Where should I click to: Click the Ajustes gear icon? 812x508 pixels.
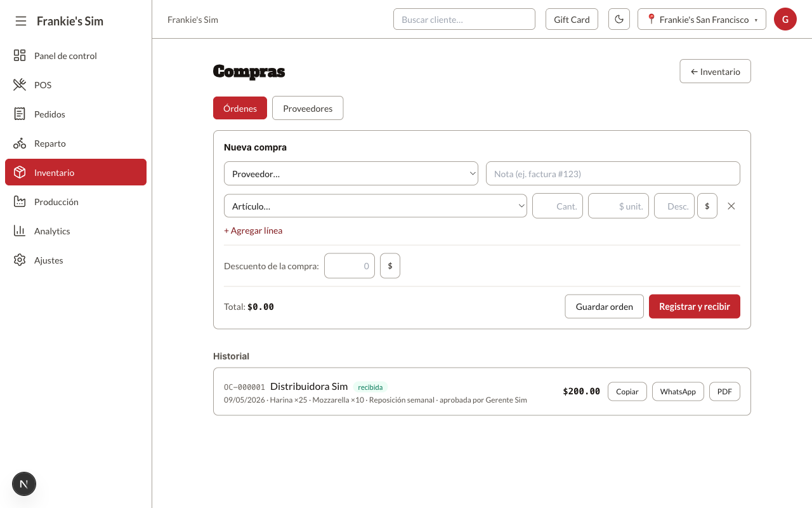point(20,260)
